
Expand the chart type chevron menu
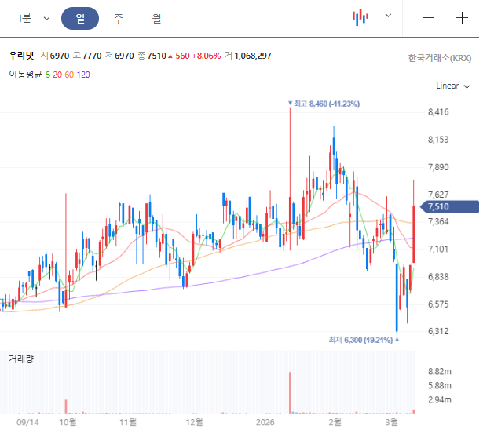(388, 16)
